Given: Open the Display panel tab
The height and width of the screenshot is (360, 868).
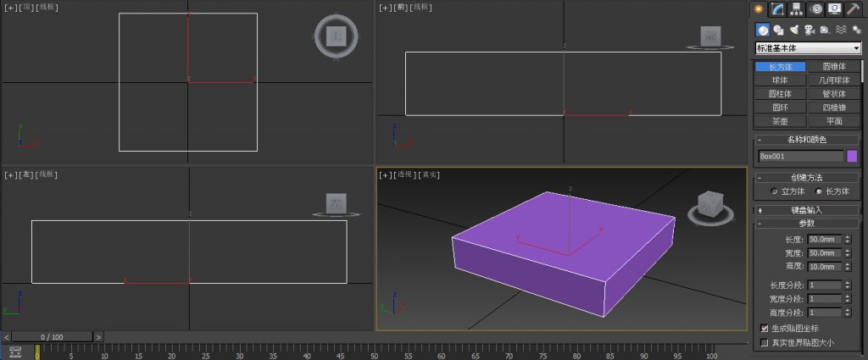Looking at the screenshot, I should point(834,8).
